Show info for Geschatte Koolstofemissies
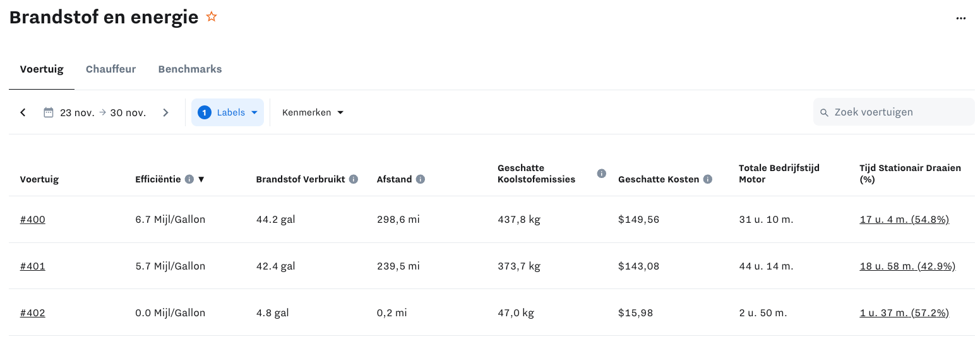 click(602, 174)
